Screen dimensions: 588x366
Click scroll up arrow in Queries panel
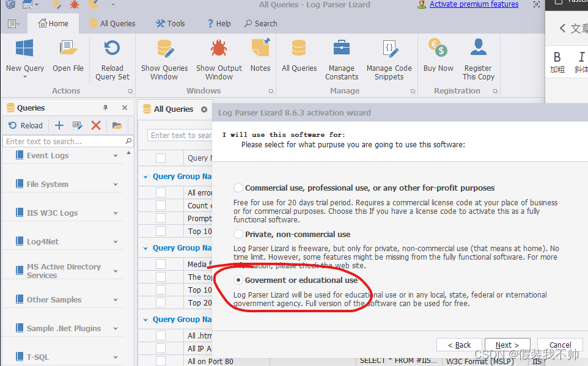point(128,153)
